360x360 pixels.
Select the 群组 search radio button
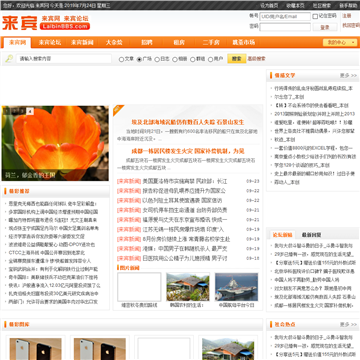coord(193,59)
